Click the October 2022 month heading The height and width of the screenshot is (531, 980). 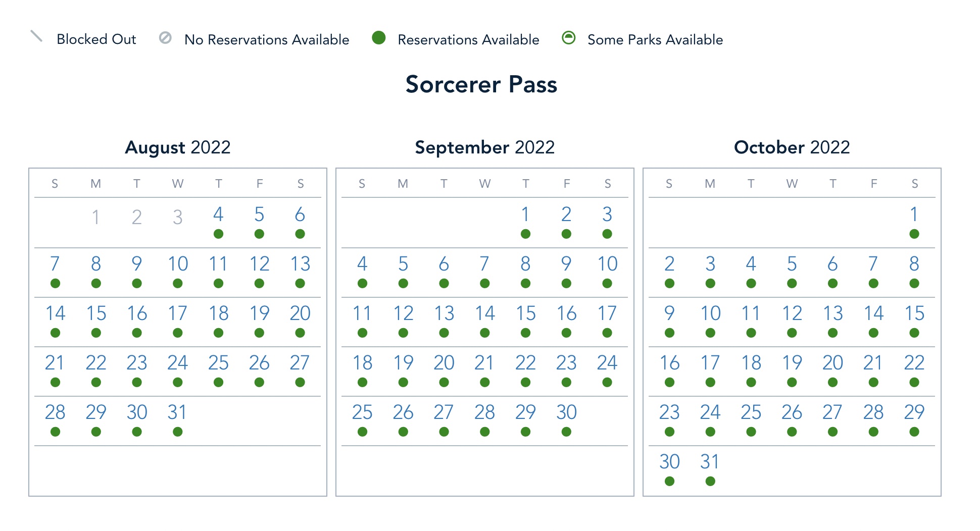click(792, 147)
